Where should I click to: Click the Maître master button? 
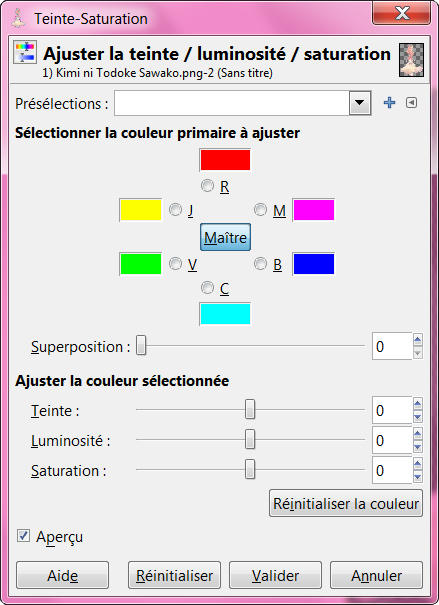point(225,237)
